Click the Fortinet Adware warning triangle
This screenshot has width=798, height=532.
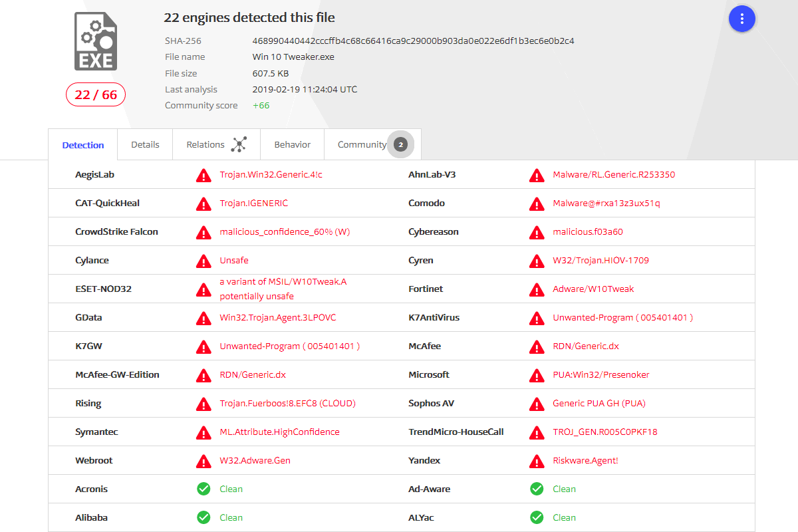(x=537, y=289)
